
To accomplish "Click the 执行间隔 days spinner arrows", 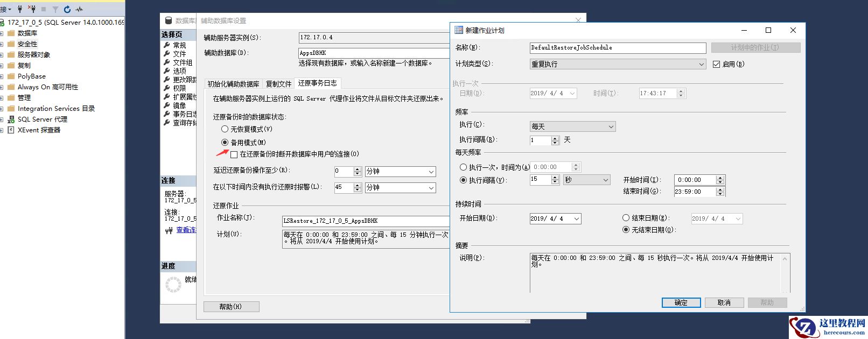I will coord(555,140).
